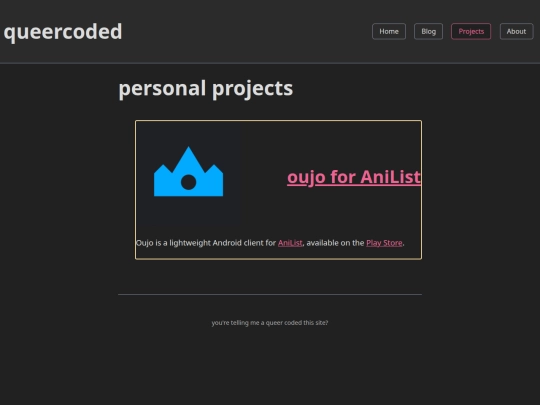The width and height of the screenshot is (540, 405).
Task: Click the header separator line below navigation
Action: point(270,63)
